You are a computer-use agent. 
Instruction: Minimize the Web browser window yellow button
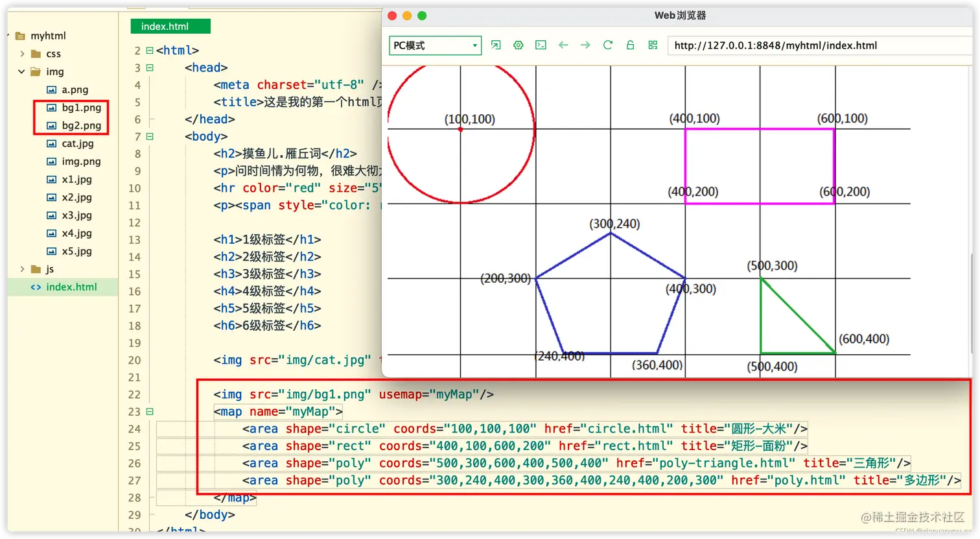tap(407, 16)
